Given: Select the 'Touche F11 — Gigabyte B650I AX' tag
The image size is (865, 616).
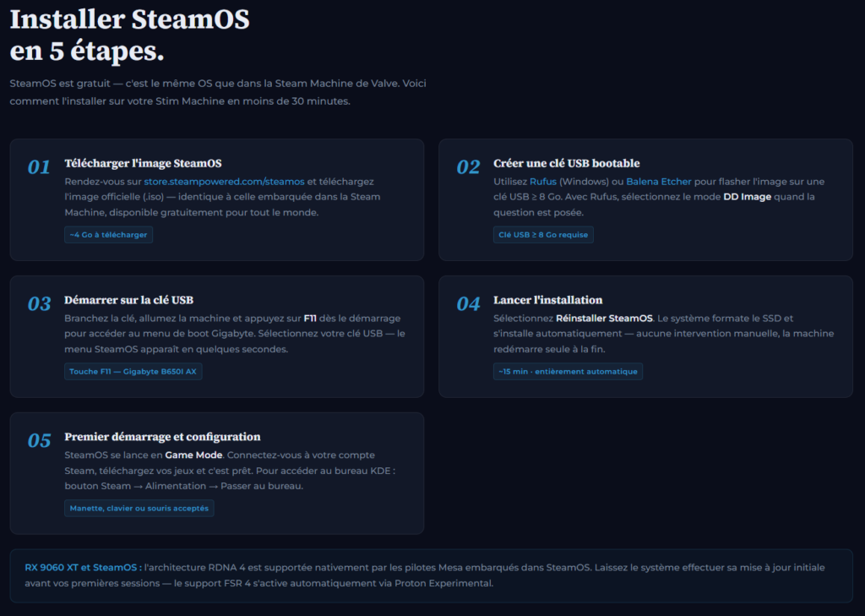Looking at the screenshot, I should pyautogui.click(x=133, y=372).
